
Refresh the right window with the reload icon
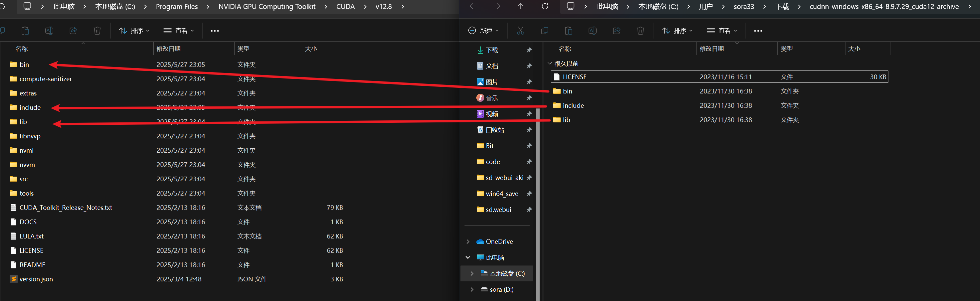(545, 6)
